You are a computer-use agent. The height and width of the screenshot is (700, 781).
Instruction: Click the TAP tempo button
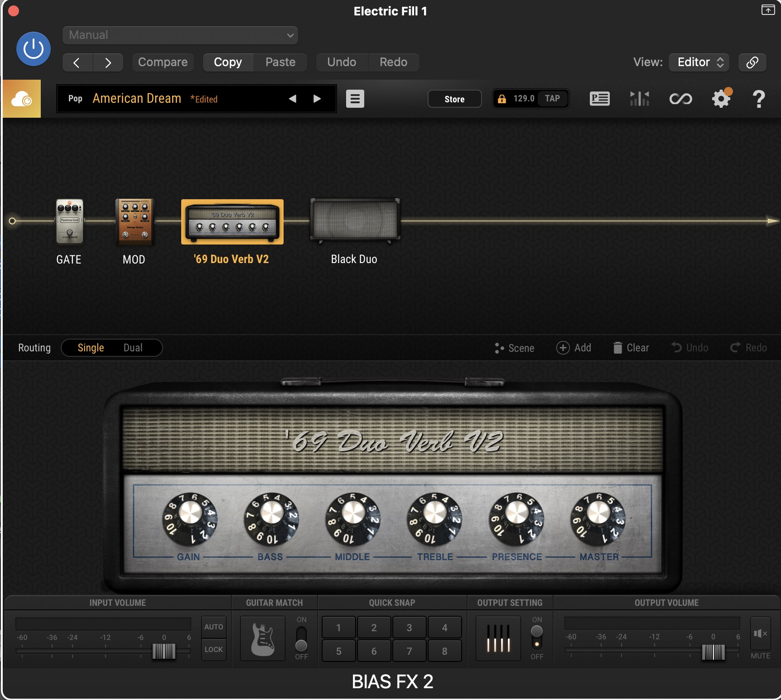click(x=552, y=99)
